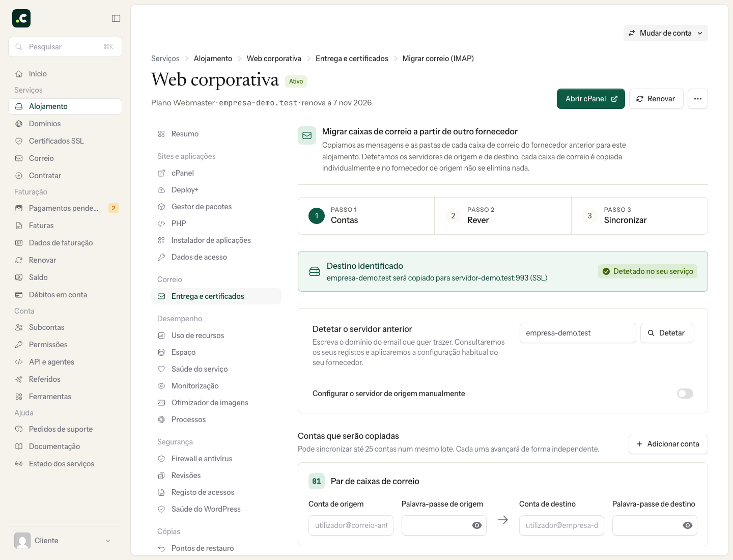Focus the Pesquisar search field
This screenshot has width=733, height=560.
tap(65, 47)
